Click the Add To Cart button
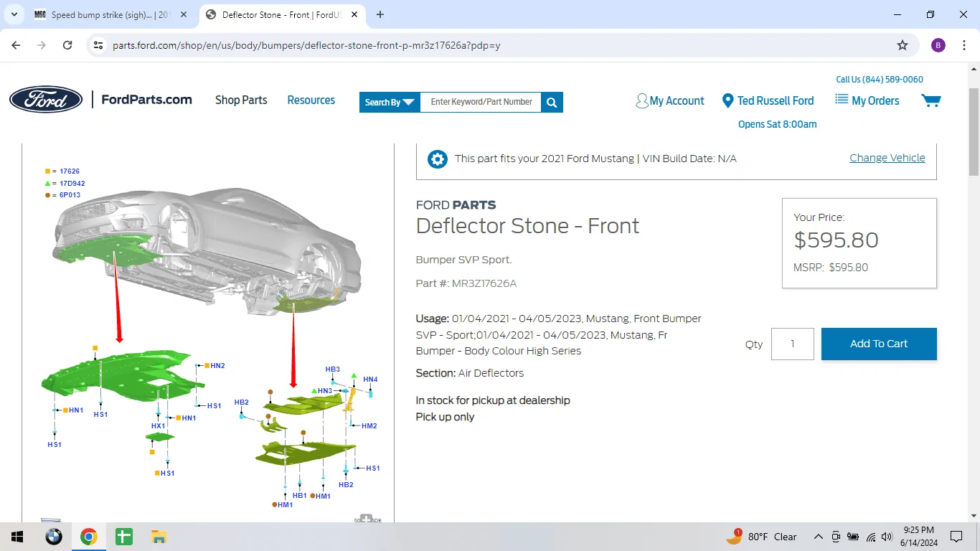980x551 pixels. pos(879,344)
